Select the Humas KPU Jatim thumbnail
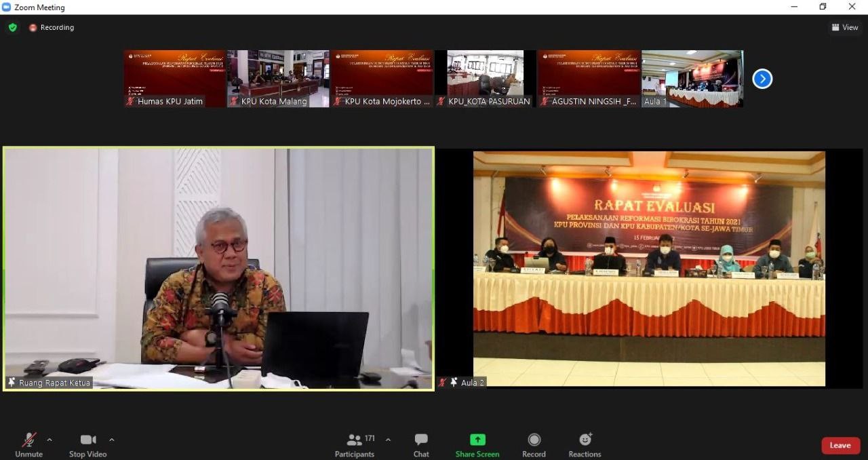The image size is (868, 460). [174, 78]
